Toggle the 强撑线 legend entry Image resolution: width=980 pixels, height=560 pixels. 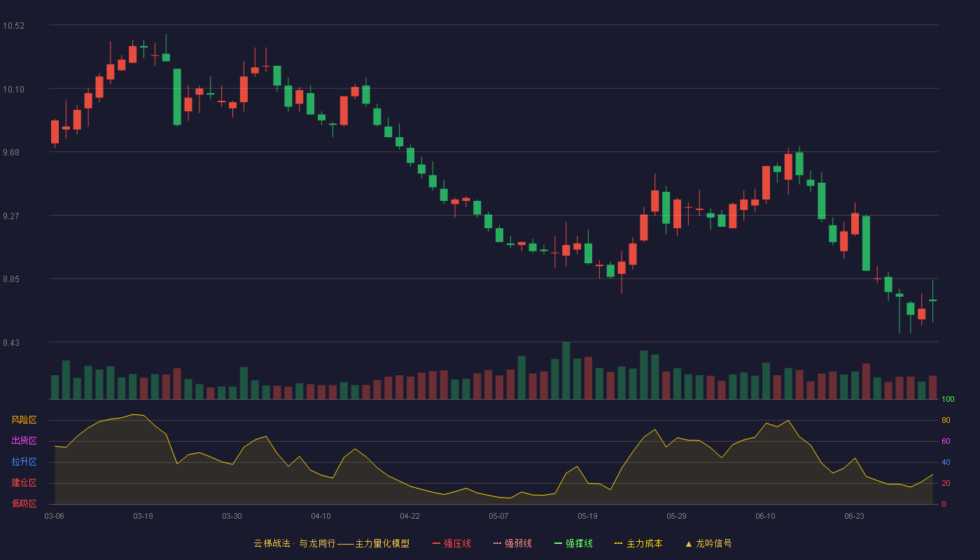[573, 543]
